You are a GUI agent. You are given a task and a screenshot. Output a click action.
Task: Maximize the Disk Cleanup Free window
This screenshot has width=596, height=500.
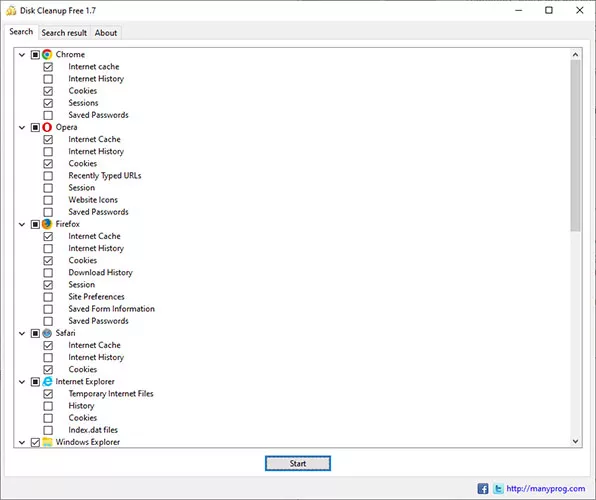point(549,10)
